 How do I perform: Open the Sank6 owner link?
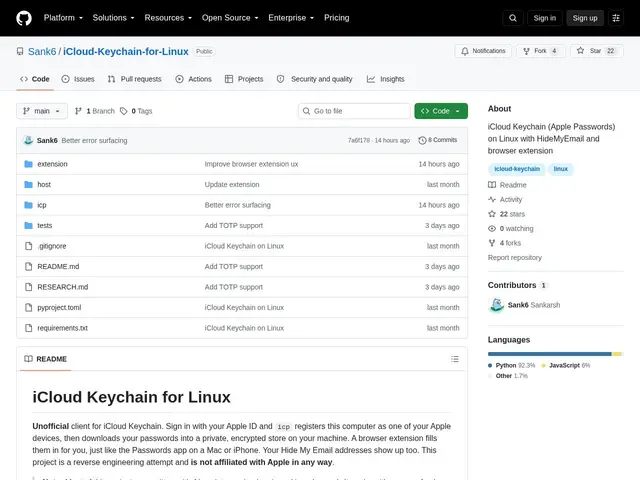42,51
